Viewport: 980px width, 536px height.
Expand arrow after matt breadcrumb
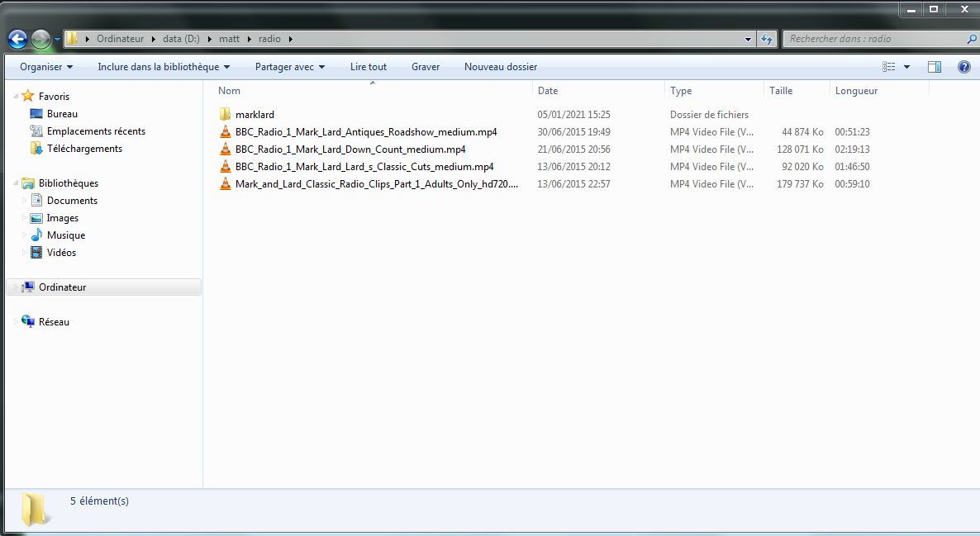(x=250, y=39)
